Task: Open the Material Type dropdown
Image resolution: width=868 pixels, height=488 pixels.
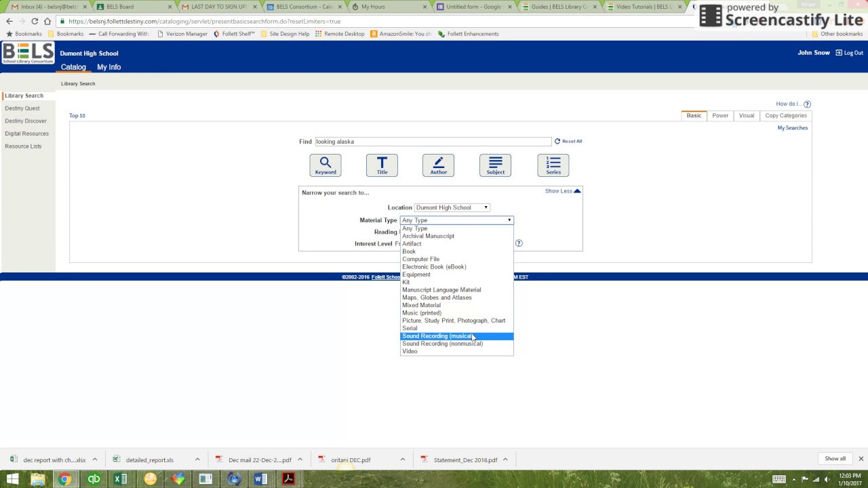Action: pyautogui.click(x=456, y=220)
